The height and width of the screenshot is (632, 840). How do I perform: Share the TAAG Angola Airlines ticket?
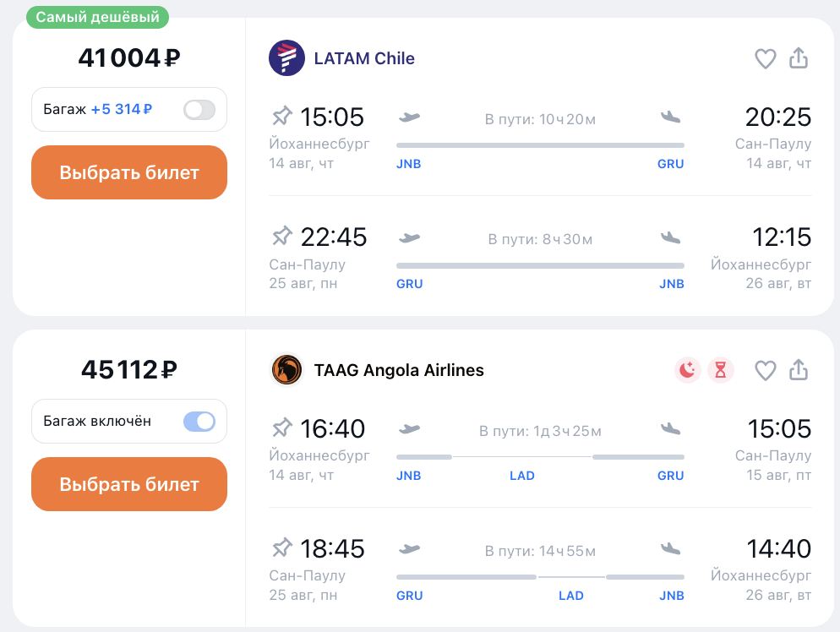(x=799, y=369)
